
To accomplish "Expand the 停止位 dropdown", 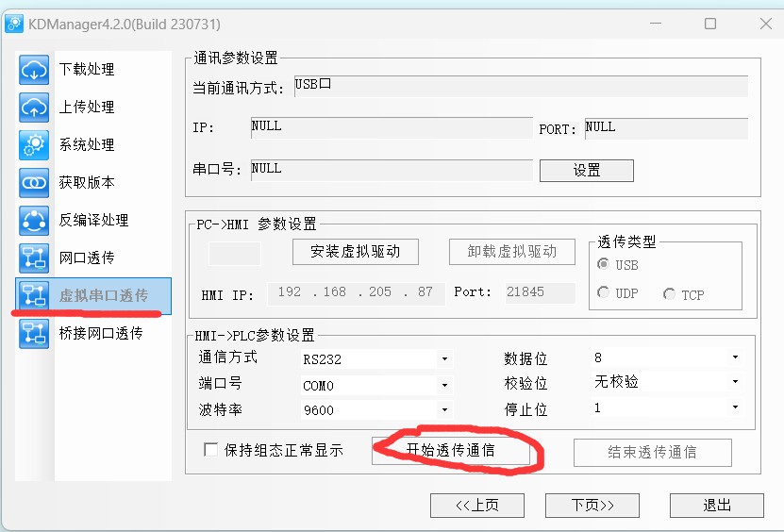I will point(735,407).
